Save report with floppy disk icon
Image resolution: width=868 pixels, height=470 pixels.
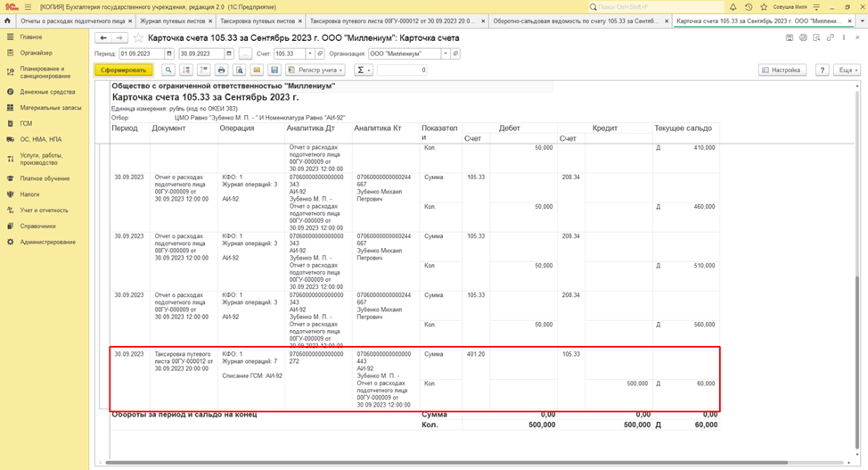click(x=274, y=70)
